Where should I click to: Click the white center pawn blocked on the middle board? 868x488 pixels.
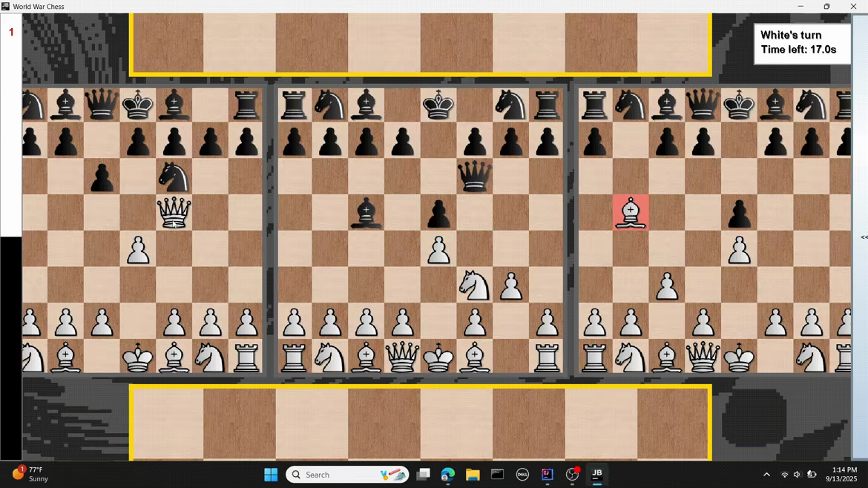click(438, 249)
